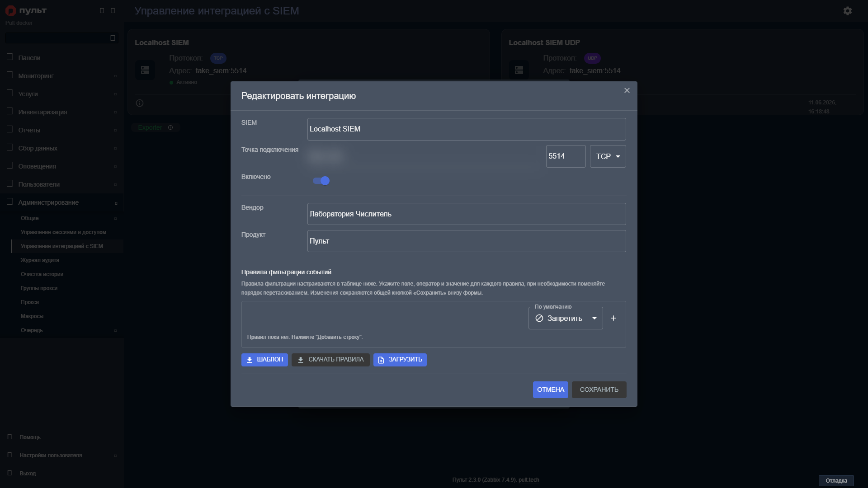The image size is (868, 488).
Task: Collapse the Администрирование section arrow
Action: tap(116, 203)
